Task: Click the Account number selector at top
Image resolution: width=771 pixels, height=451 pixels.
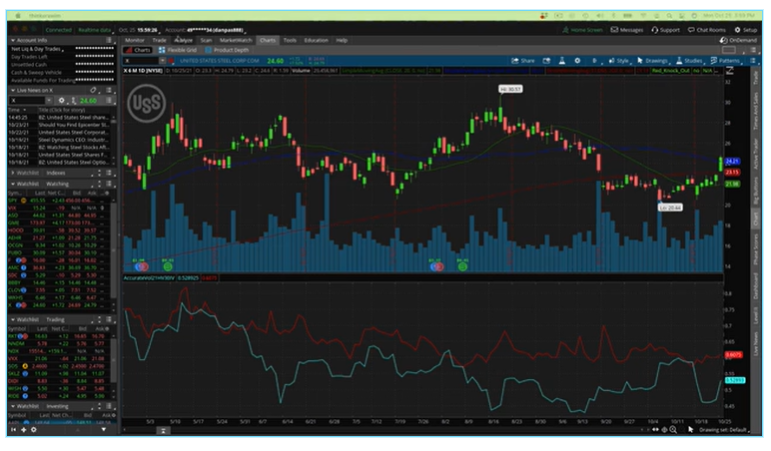Action: tap(205, 30)
